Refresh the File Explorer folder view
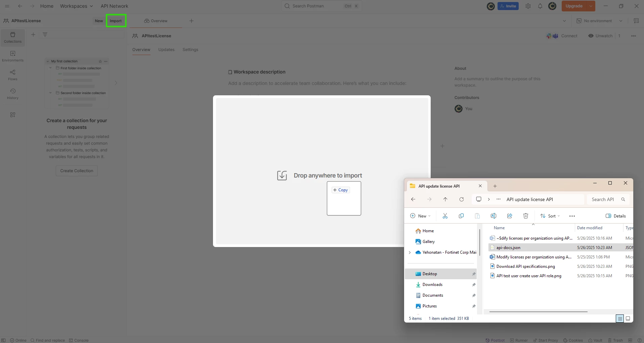This screenshot has width=644, height=343. coord(462,199)
